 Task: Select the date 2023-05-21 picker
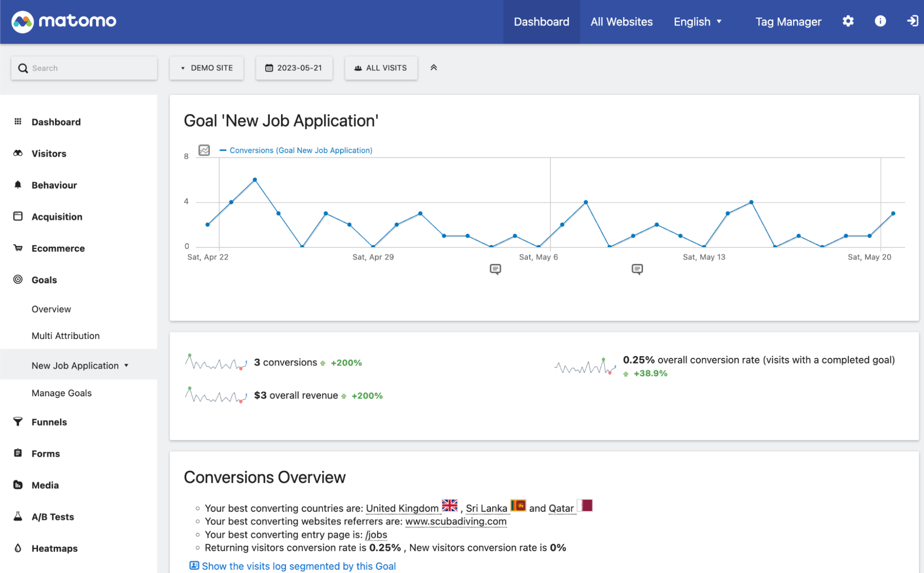click(x=294, y=68)
